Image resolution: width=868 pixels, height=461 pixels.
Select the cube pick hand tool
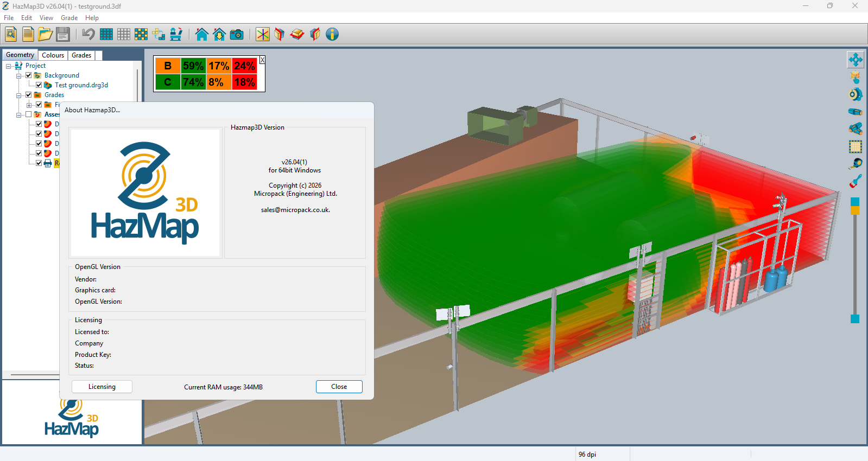point(856,77)
